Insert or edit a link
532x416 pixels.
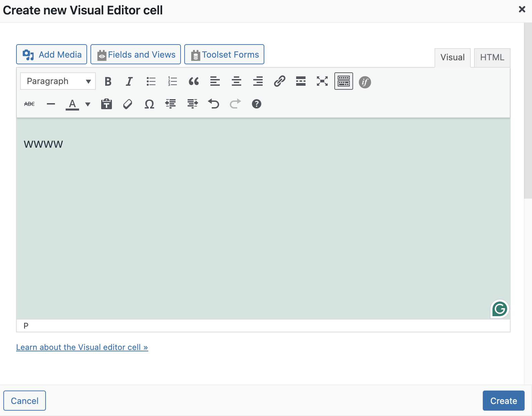click(279, 81)
